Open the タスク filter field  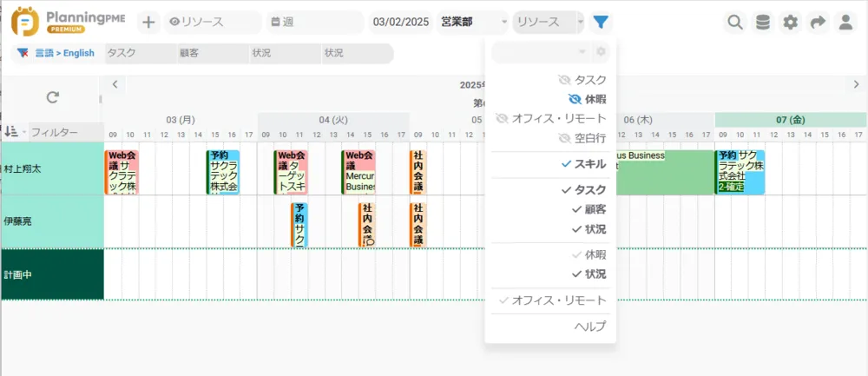pyautogui.click(x=141, y=53)
